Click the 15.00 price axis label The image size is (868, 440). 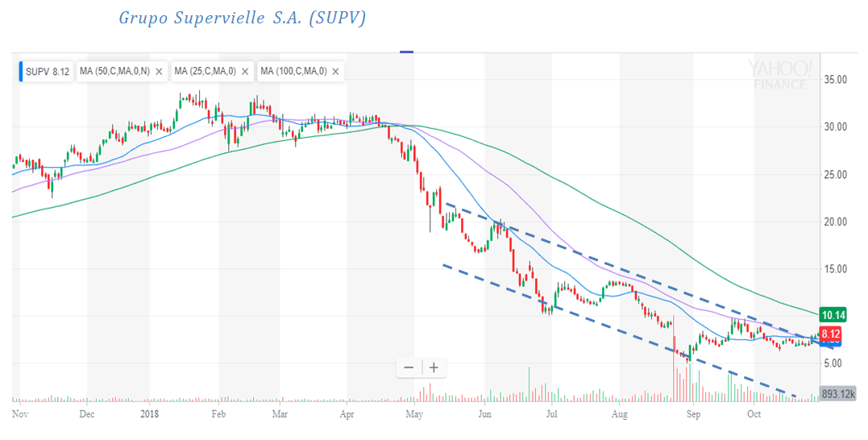point(835,269)
